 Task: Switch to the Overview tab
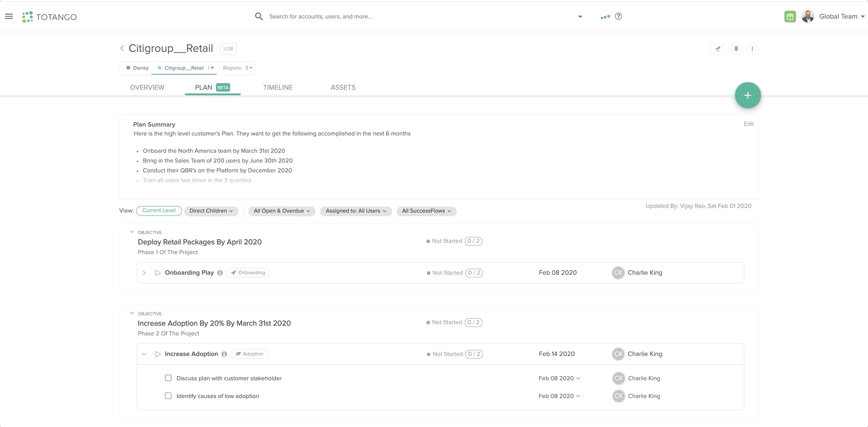[x=147, y=87]
